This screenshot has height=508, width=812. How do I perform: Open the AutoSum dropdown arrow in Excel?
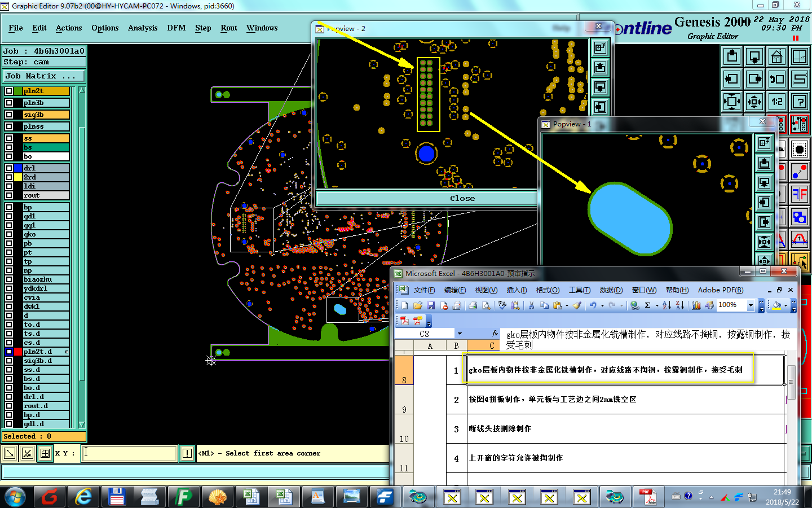(x=657, y=305)
